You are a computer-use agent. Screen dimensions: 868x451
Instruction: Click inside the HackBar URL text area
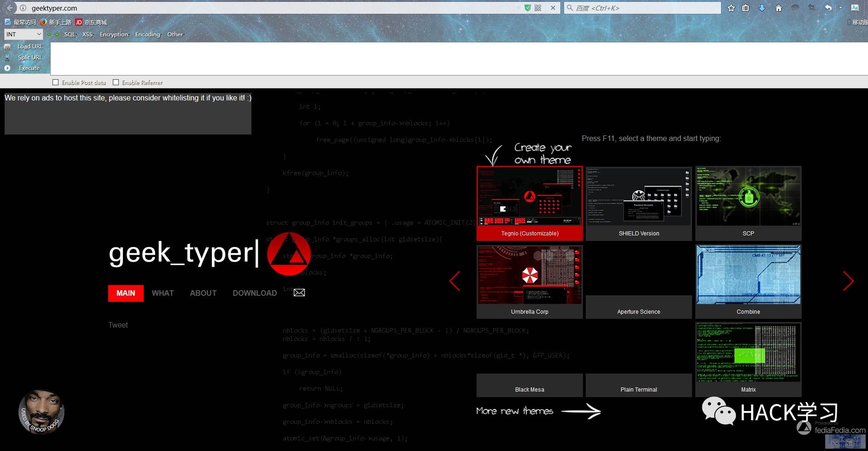coord(459,59)
